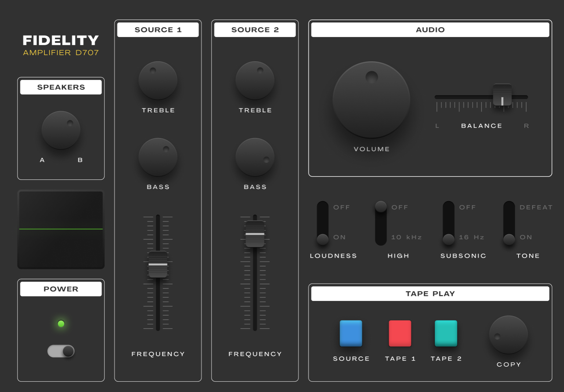The height and width of the screenshot is (392, 564).
Task: Click the Copy knob in Tape Play
Action: [x=509, y=335]
